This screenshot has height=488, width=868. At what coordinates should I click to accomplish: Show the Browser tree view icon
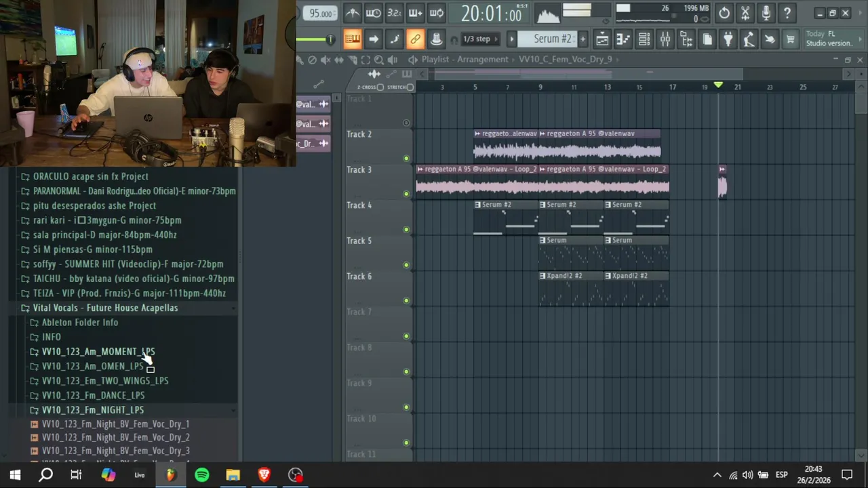pyautogui.click(x=686, y=39)
